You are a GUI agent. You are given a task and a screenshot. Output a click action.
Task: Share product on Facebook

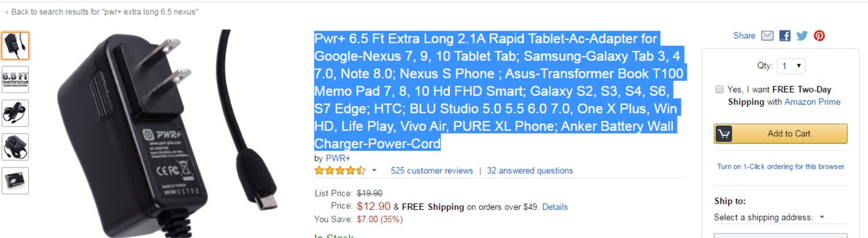(785, 36)
